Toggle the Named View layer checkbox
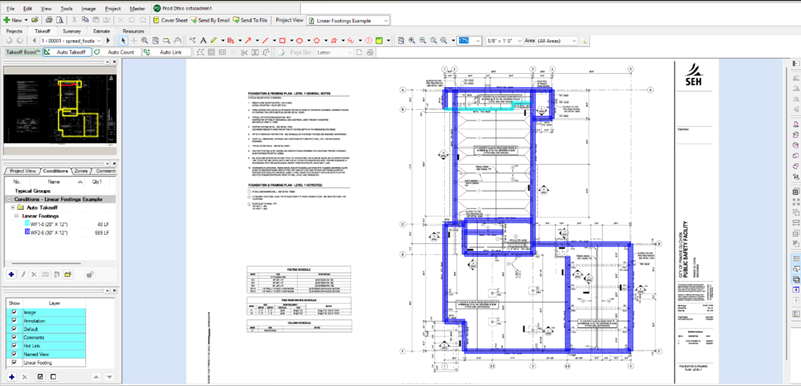Screen dimensions: 801x386 click(x=14, y=354)
